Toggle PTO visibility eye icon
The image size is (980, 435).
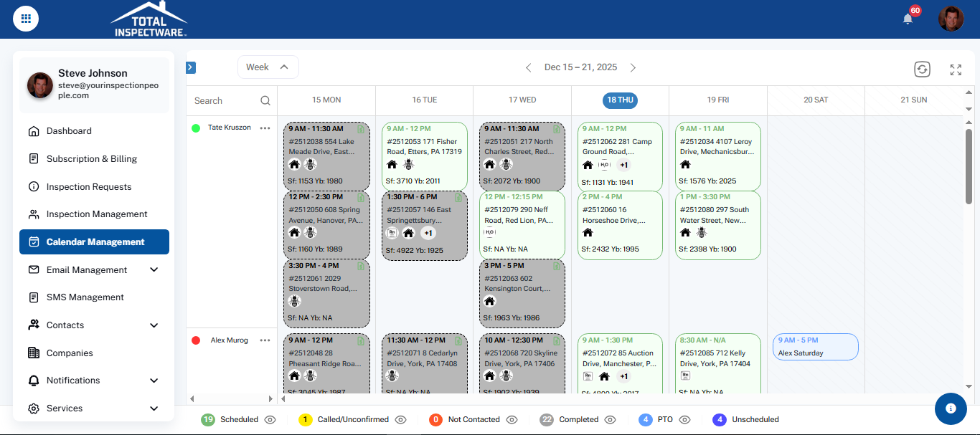click(x=685, y=420)
